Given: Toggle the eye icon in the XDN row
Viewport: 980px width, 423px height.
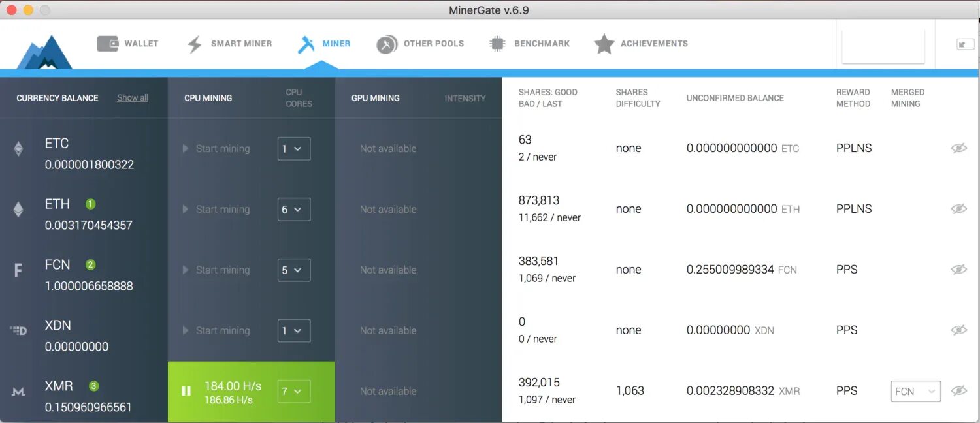Looking at the screenshot, I should pyautogui.click(x=958, y=330).
